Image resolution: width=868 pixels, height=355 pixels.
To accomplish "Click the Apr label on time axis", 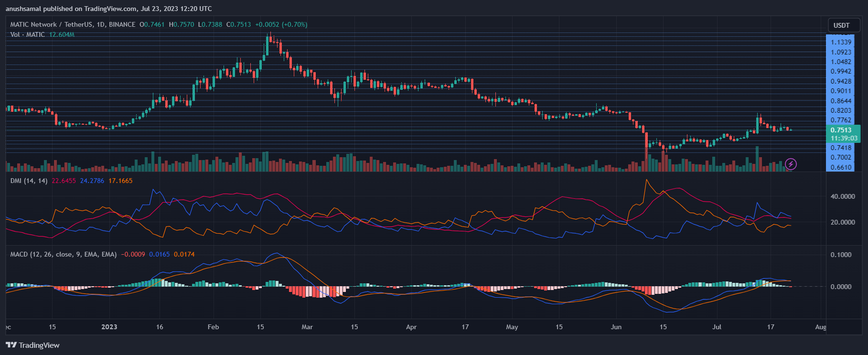I will coord(411,327).
